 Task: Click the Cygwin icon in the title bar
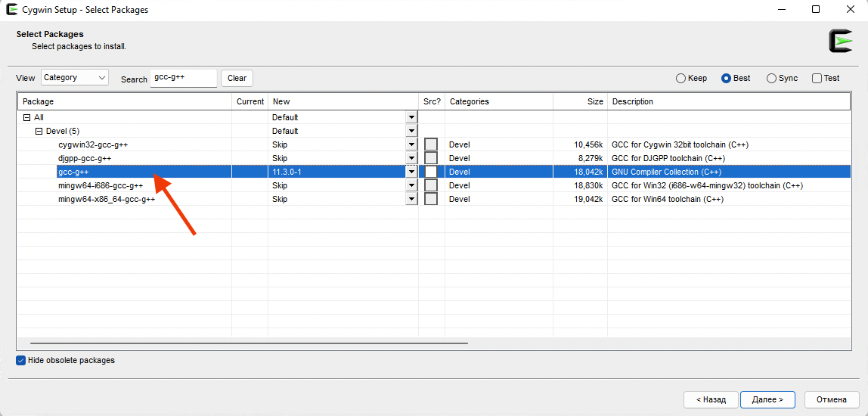coord(12,10)
